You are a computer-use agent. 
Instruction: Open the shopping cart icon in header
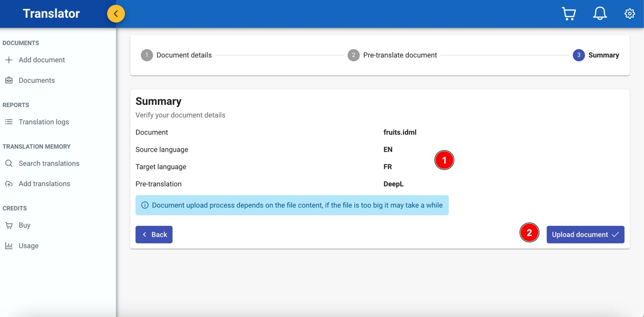click(569, 14)
